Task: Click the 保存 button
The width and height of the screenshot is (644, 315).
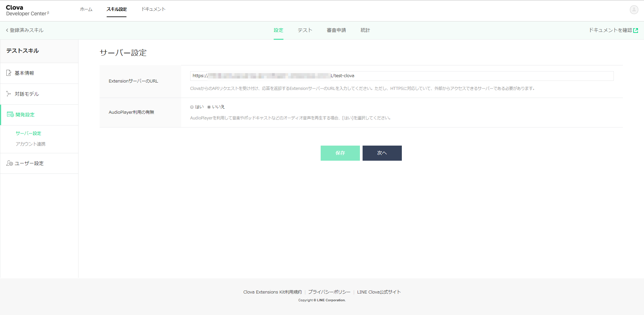Action: (340, 153)
